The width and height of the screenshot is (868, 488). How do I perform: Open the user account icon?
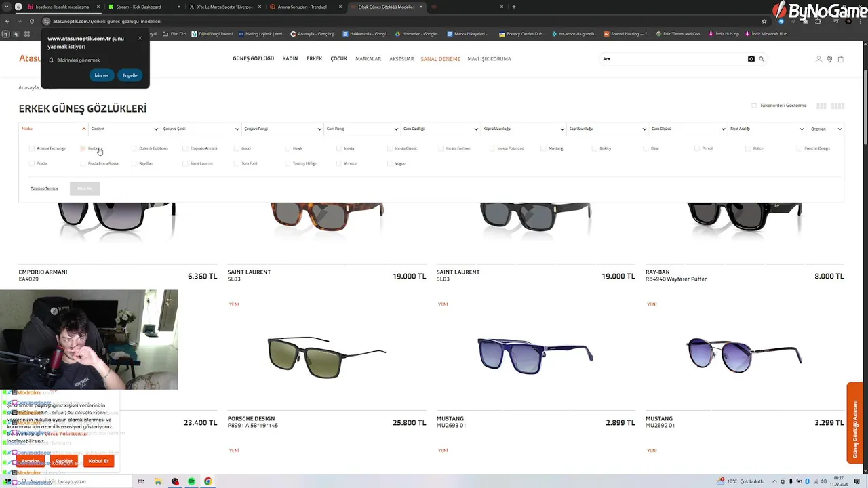[818, 59]
